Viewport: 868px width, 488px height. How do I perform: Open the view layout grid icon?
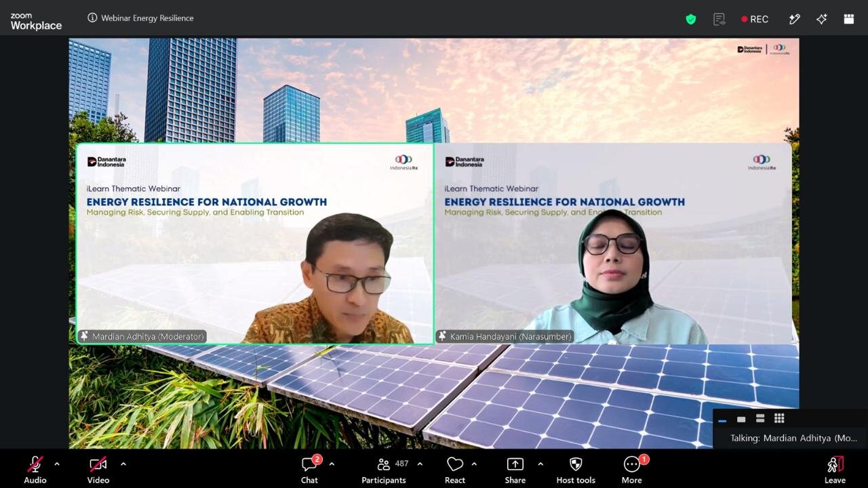coord(849,19)
